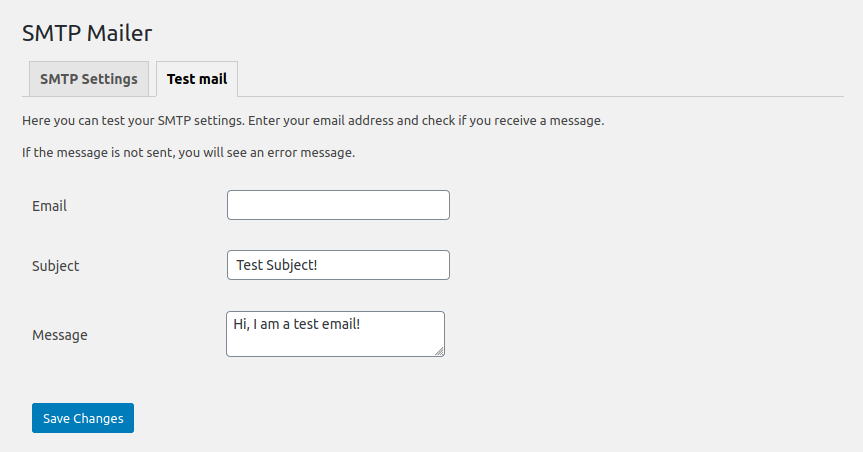This screenshot has height=452, width=863.
Task: Click the Message field label
Action: point(59,335)
